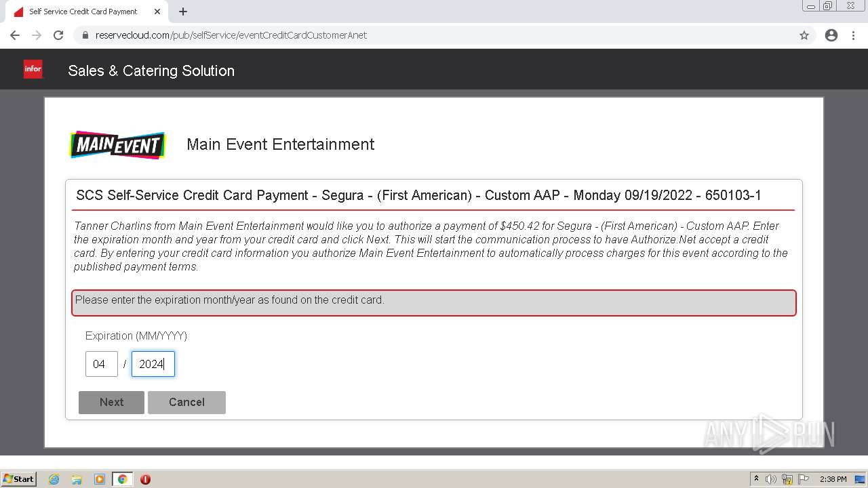Click the SCS Self-Service Credit Card Payment heading
Screen dimensions: 868x488
click(418, 195)
